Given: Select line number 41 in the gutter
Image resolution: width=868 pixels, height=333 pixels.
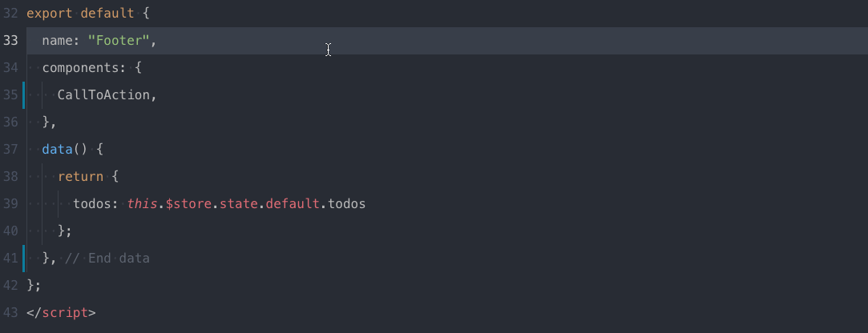Looking at the screenshot, I should (10, 258).
